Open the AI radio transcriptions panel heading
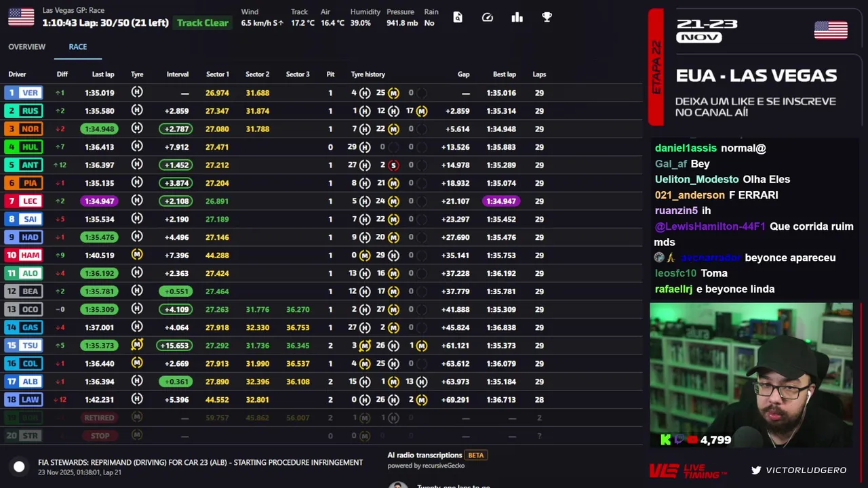 [x=425, y=455]
